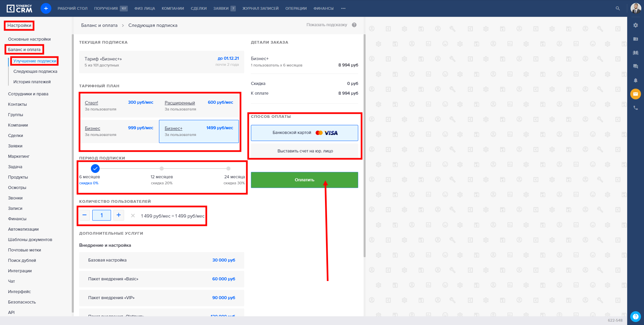Open Шаблоны документов settings
Image resolution: width=644 pixels, height=325 pixels.
click(x=30, y=240)
